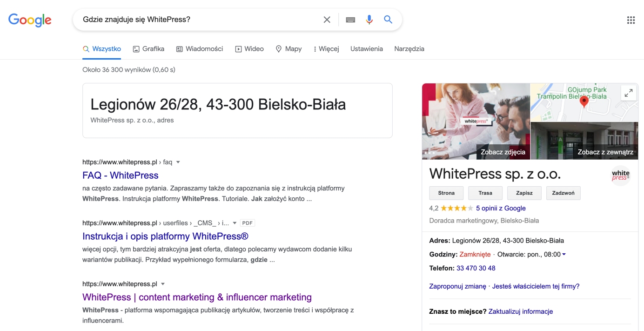Click the Trasa directions button
The image size is (644, 331).
click(x=485, y=193)
